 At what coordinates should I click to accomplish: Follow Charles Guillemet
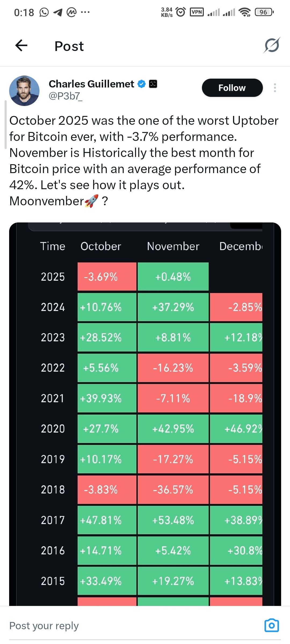pyautogui.click(x=232, y=88)
